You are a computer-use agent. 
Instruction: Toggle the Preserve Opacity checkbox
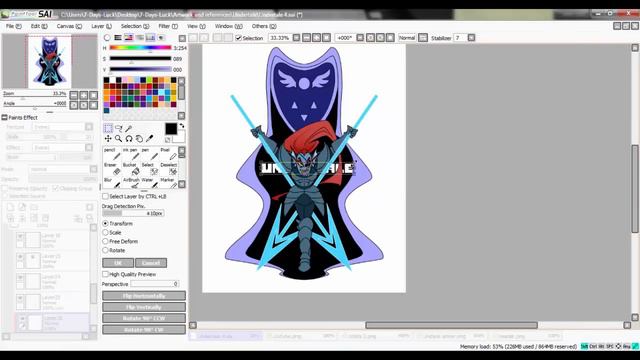click(x=5, y=188)
